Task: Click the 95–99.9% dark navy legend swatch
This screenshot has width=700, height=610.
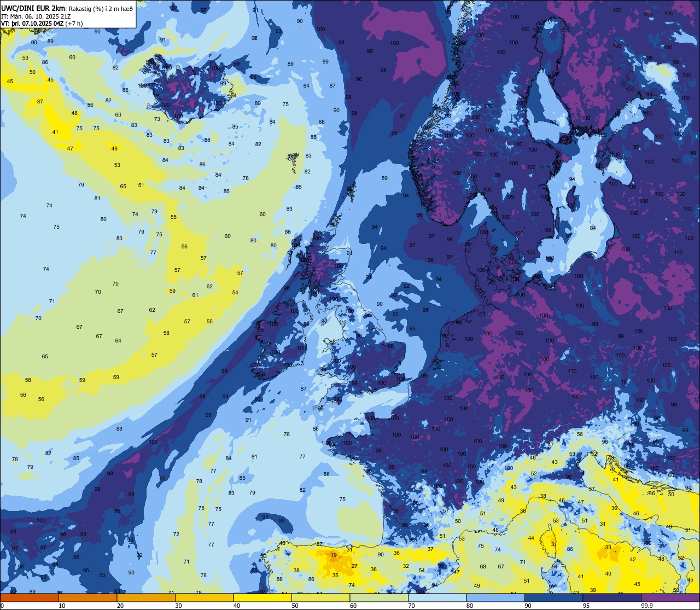Action: 612,597
